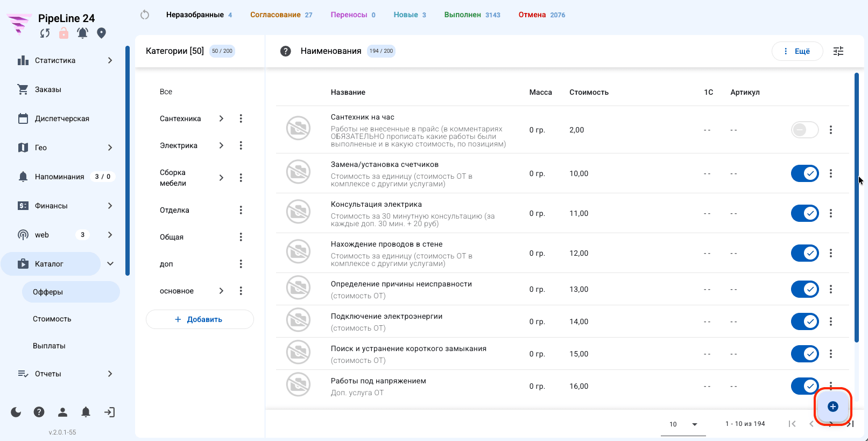Click the logout icon in sidebar footer

pyautogui.click(x=109, y=412)
